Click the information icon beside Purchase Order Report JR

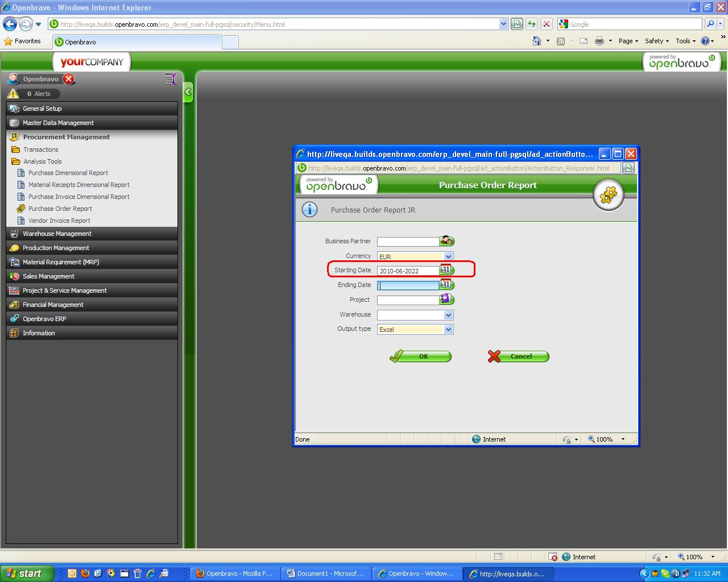point(309,210)
